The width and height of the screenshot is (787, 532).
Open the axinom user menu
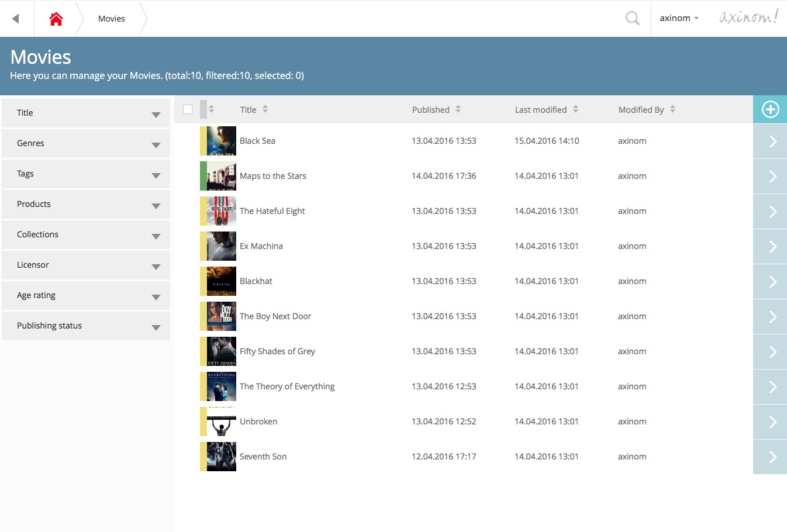coord(679,19)
